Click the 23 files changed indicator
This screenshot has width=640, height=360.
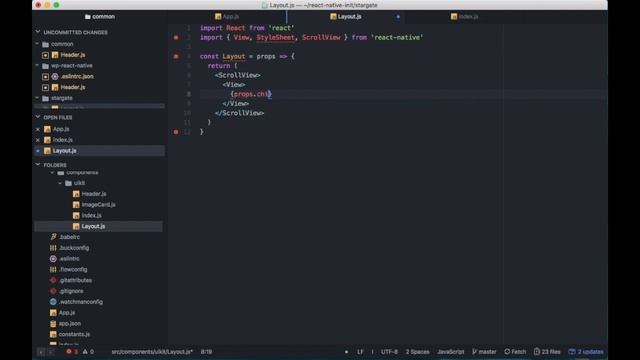(547, 351)
